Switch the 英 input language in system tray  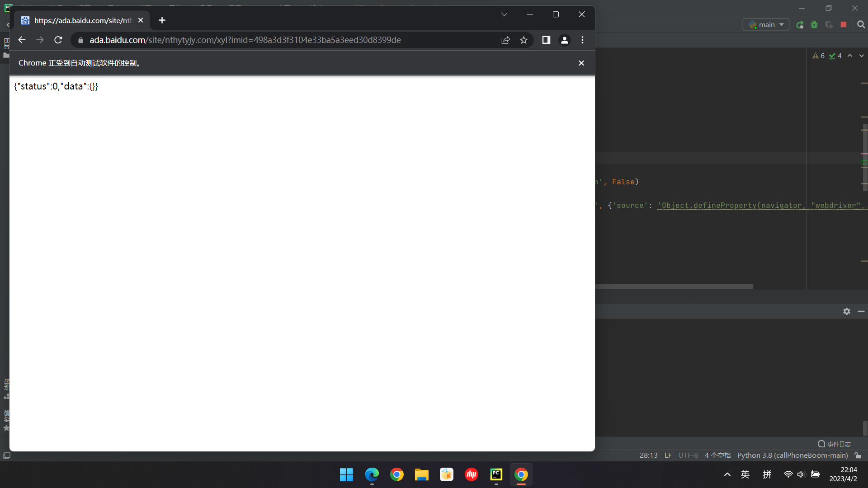coord(745,474)
